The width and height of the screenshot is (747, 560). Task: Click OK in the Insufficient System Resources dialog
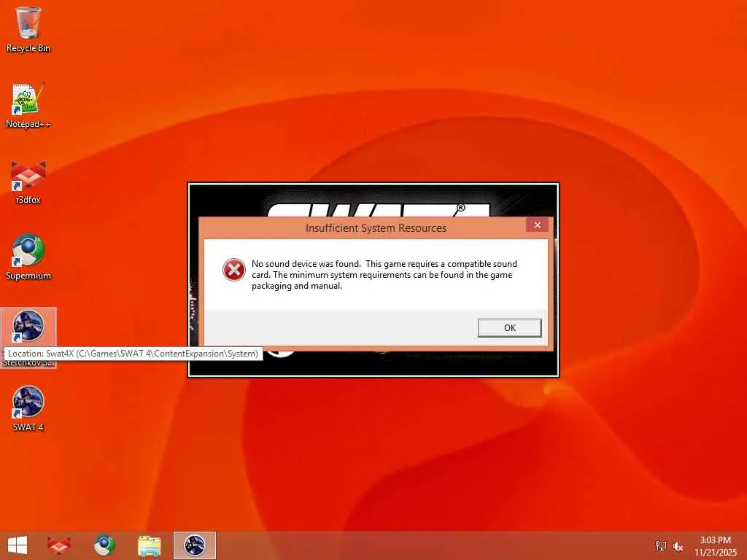[509, 327]
